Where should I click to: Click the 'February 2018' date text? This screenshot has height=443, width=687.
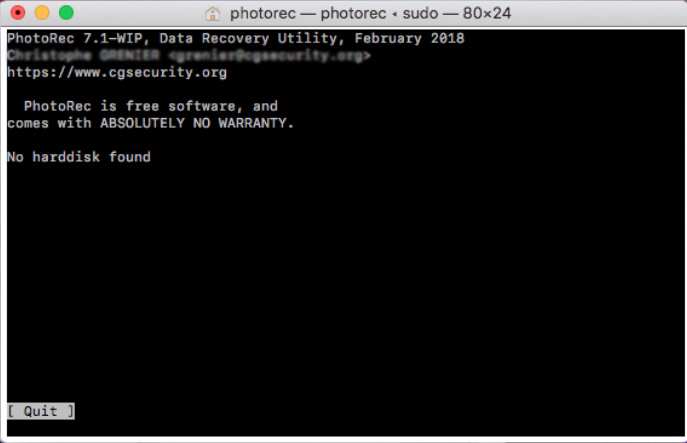click(x=409, y=39)
